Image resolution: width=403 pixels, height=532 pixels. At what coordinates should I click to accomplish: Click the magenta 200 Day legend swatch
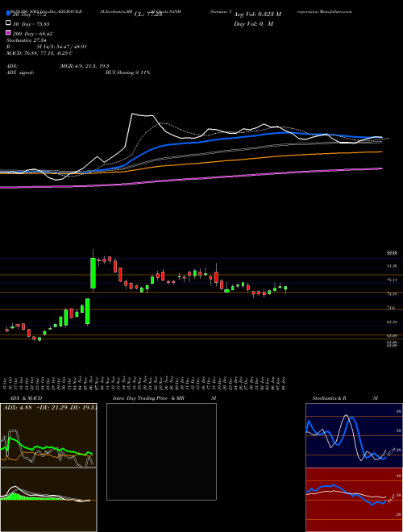point(8,32)
